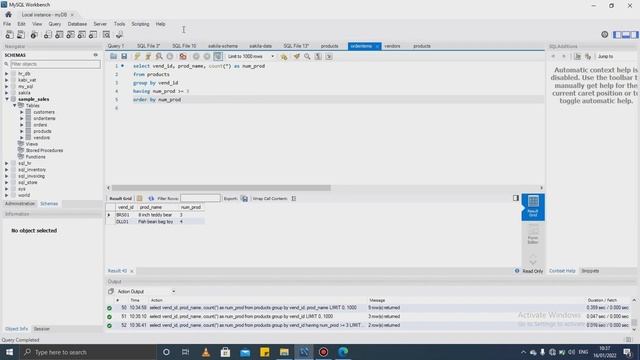Execute the statement under cursor icon

pos(148,56)
